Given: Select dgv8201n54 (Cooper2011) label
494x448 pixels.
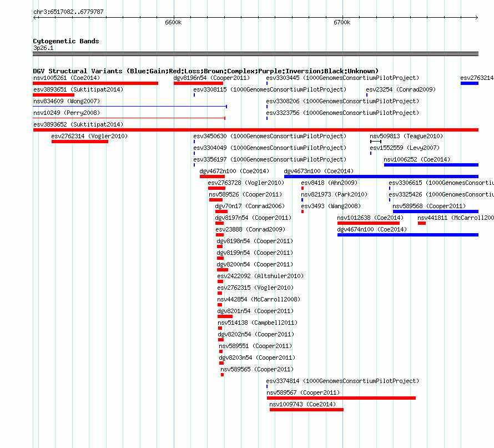Looking at the screenshot, I should pyautogui.click(x=255, y=311).
